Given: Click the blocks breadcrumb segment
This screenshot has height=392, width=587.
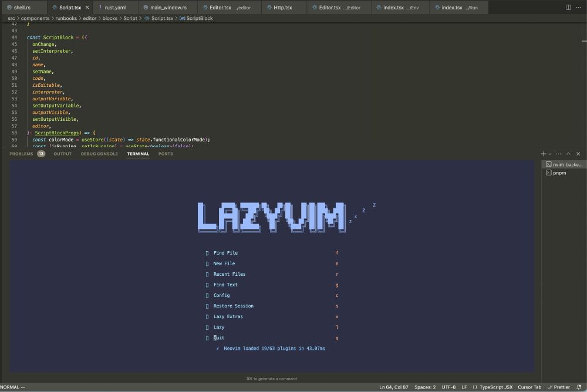Looking at the screenshot, I should (110, 18).
